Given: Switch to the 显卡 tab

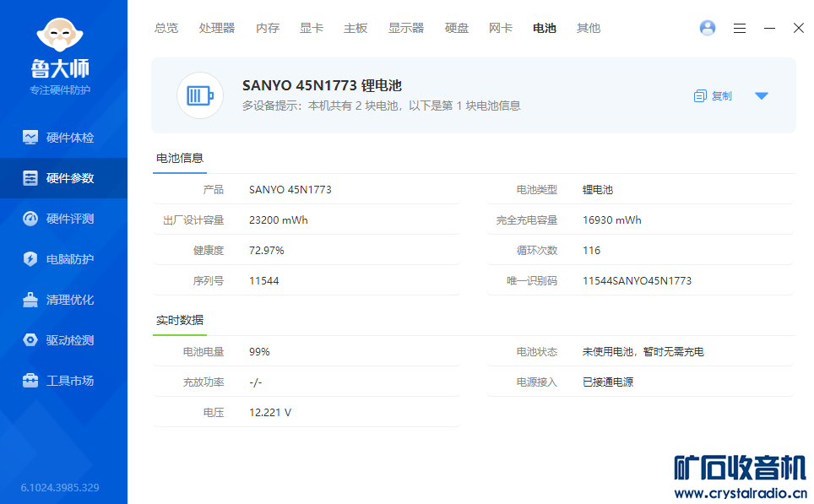Looking at the screenshot, I should [312, 28].
